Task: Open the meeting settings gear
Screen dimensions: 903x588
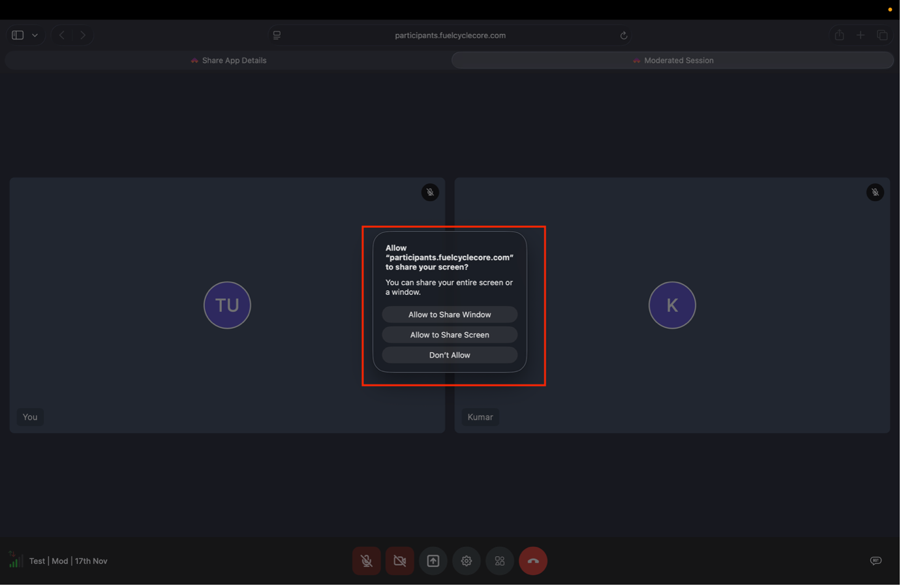Action: pos(466,561)
